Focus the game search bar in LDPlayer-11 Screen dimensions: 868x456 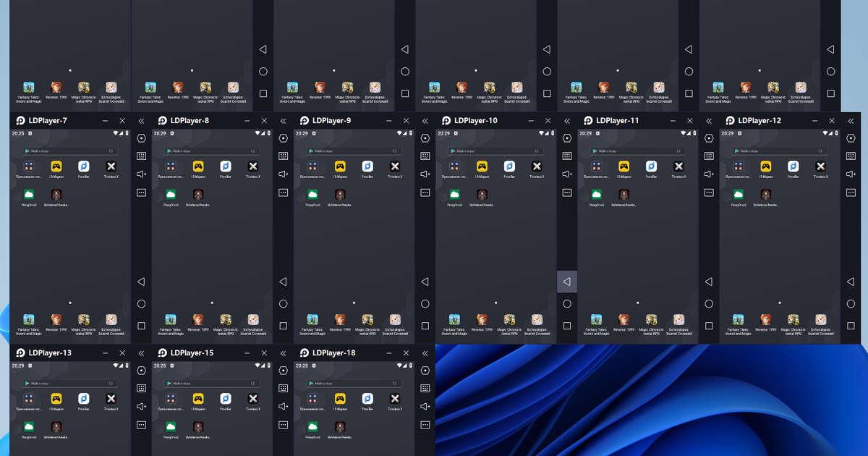coord(637,151)
